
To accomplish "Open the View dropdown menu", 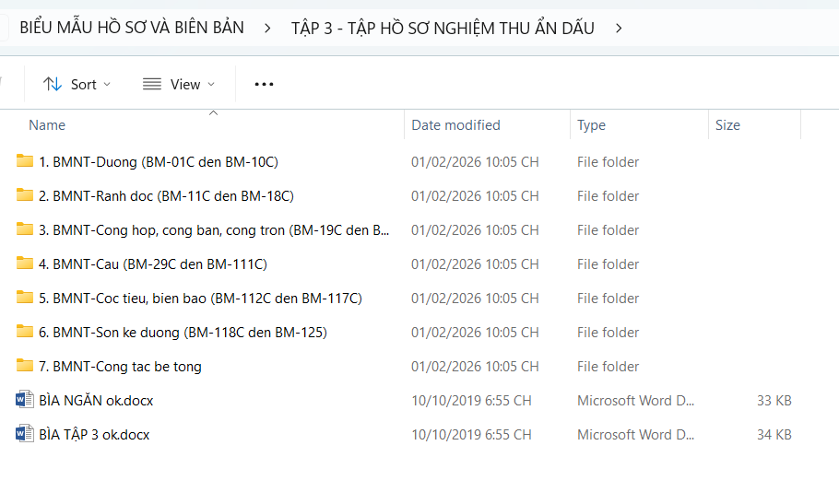I will [x=180, y=84].
